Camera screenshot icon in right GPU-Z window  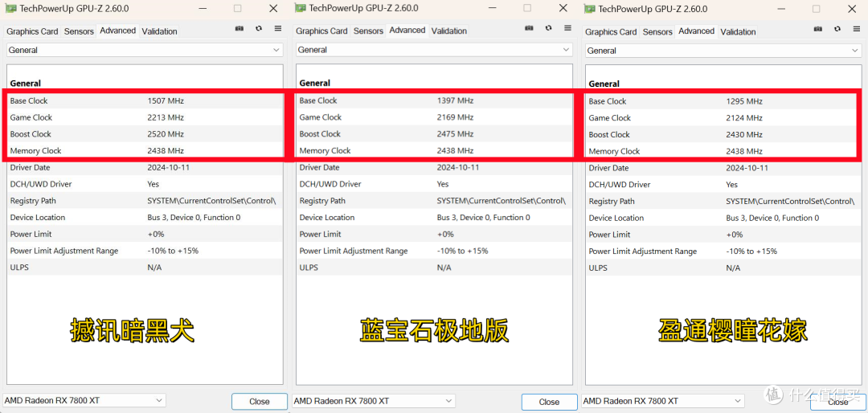(x=818, y=29)
